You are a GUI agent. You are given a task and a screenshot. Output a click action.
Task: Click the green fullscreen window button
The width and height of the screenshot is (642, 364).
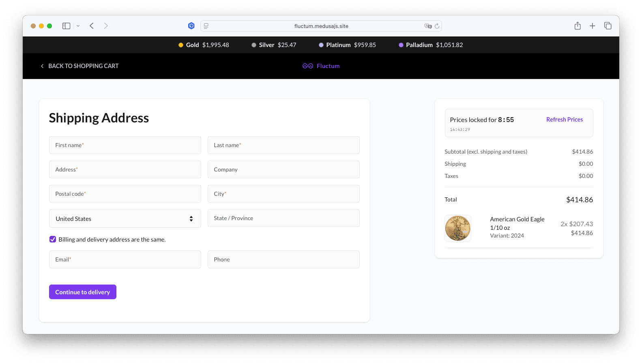[49, 26]
